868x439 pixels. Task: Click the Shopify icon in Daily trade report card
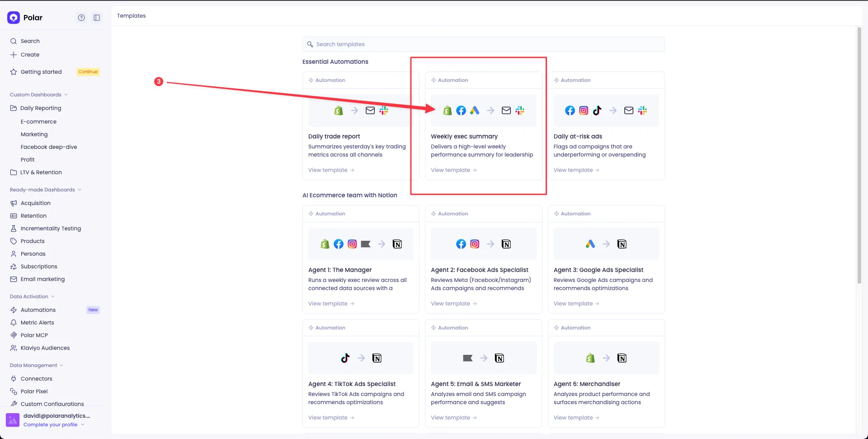pyautogui.click(x=339, y=110)
